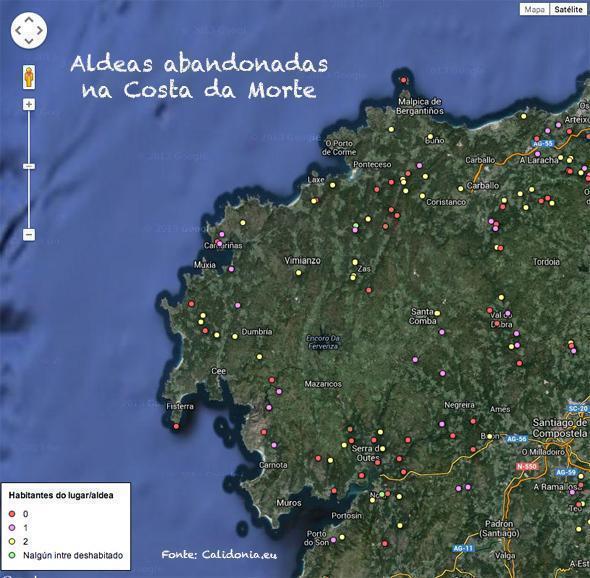Screen dimensions: 590x578
Task: Click the green legend dot for deshabitado
Action: click(x=12, y=555)
